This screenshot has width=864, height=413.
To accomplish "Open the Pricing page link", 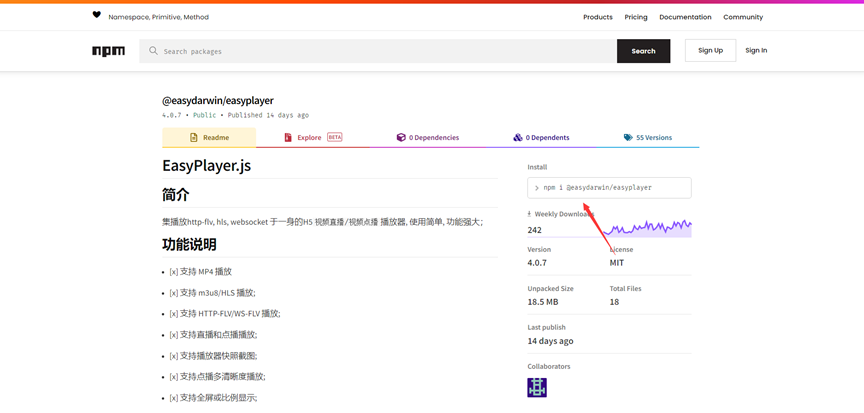I will click(636, 17).
